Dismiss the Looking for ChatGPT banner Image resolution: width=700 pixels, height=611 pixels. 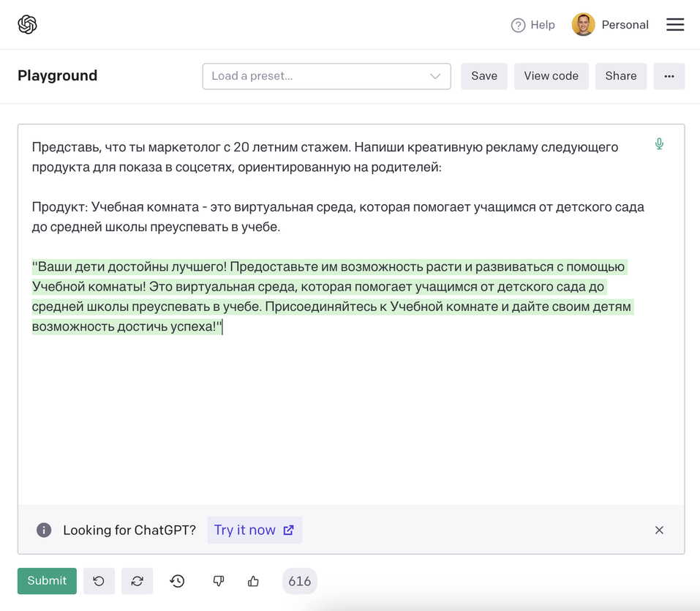[x=658, y=529]
